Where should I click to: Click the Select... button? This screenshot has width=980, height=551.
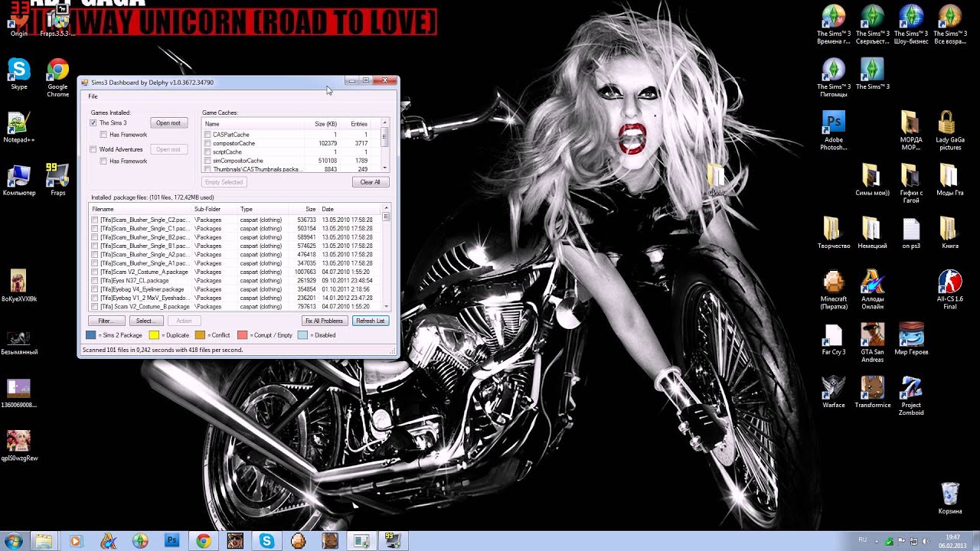[x=145, y=321]
